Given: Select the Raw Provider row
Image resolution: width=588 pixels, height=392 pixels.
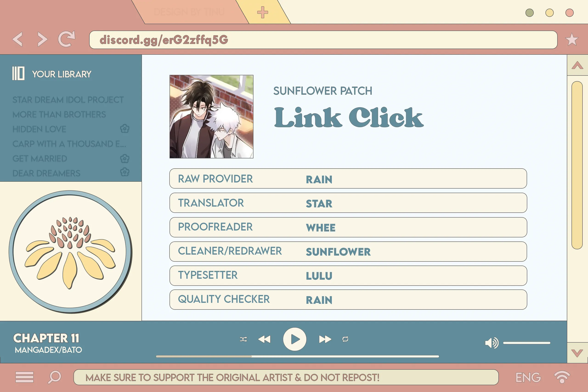Looking at the screenshot, I should [348, 178].
